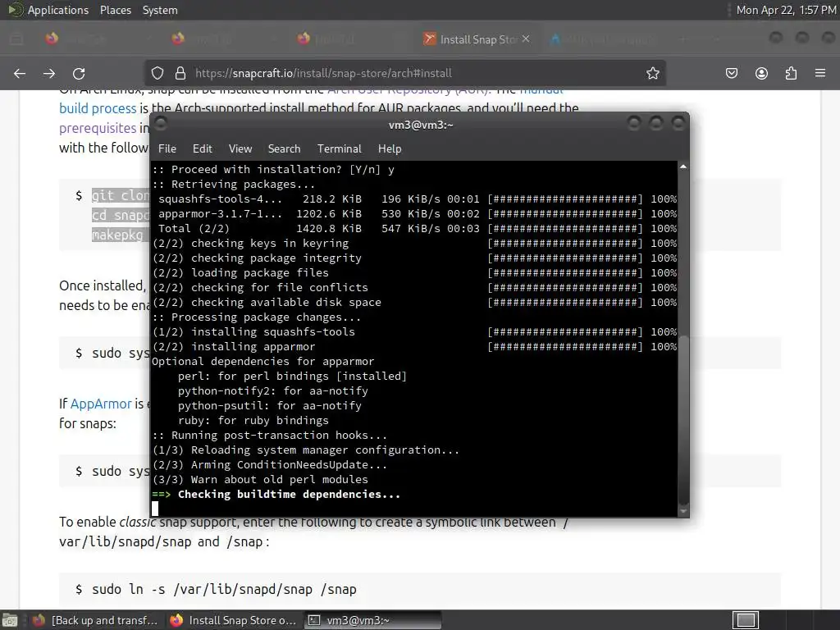Follow the 'build process' link on page
Image resolution: width=840 pixels, height=630 pixels.
click(x=98, y=108)
